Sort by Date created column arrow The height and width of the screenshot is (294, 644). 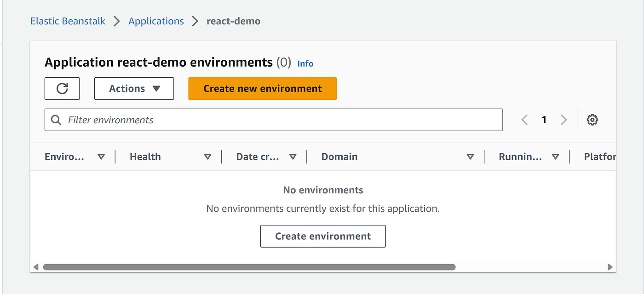click(x=293, y=157)
